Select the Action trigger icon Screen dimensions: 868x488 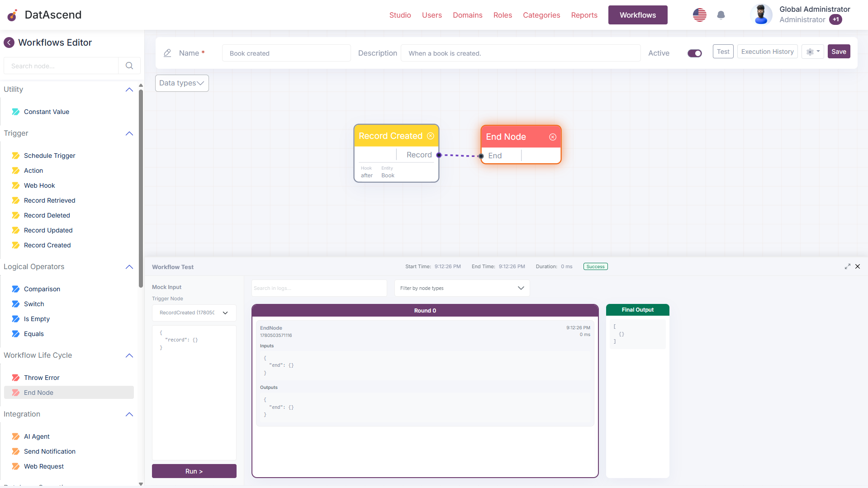coord(16,171)
